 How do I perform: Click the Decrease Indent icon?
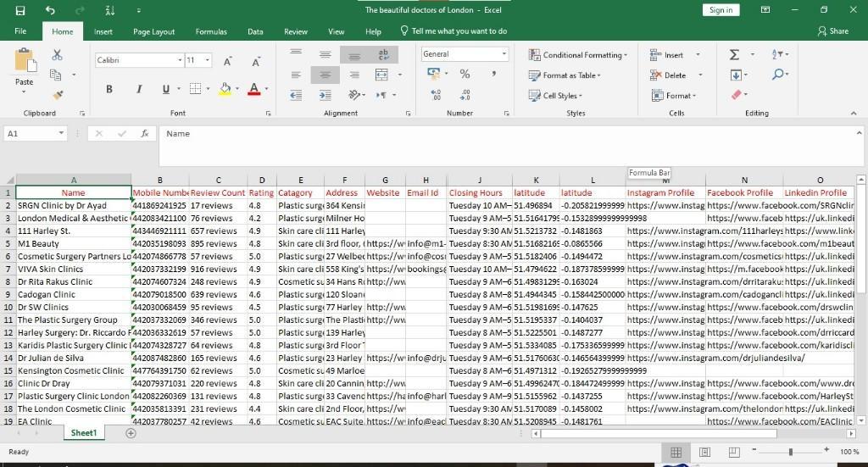click(x=296, y=95)
